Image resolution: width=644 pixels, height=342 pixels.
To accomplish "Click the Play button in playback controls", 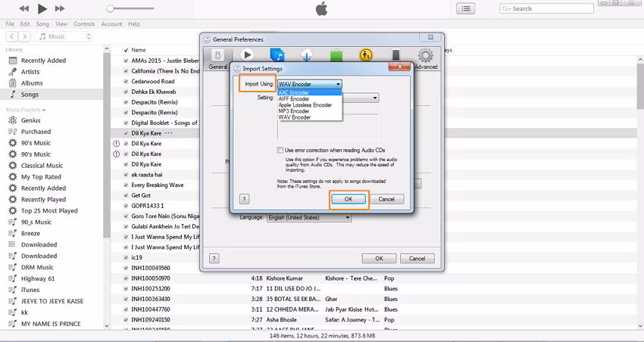I will point(42,8).
